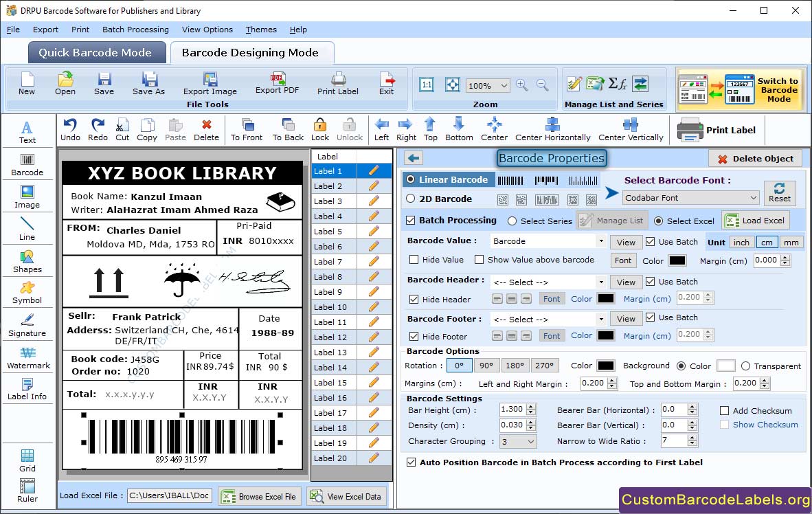Click the Load Excel button
Viewport: 812px width, 514px height.
pos(756,220)
